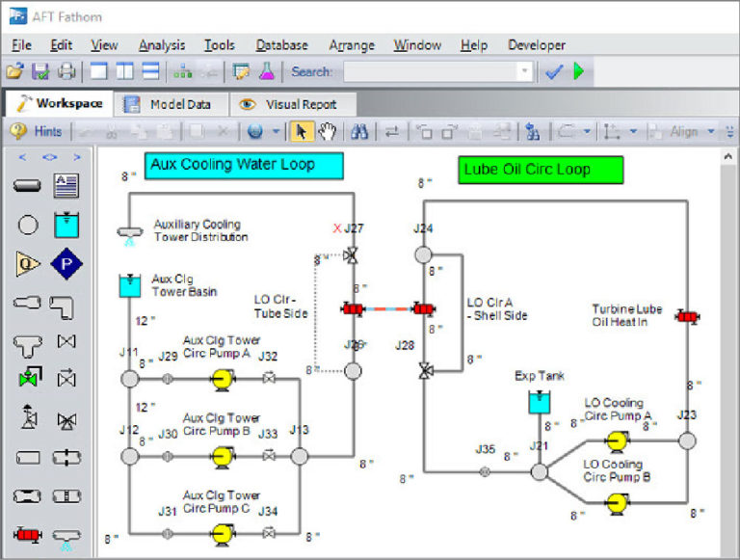The image size is (740, 560).
Task: Print using the printer toolbar icon
Action: pos(66,71)
